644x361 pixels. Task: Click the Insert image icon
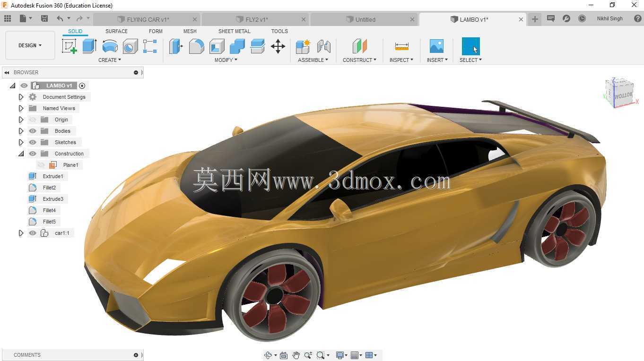[x=436, y=46]
